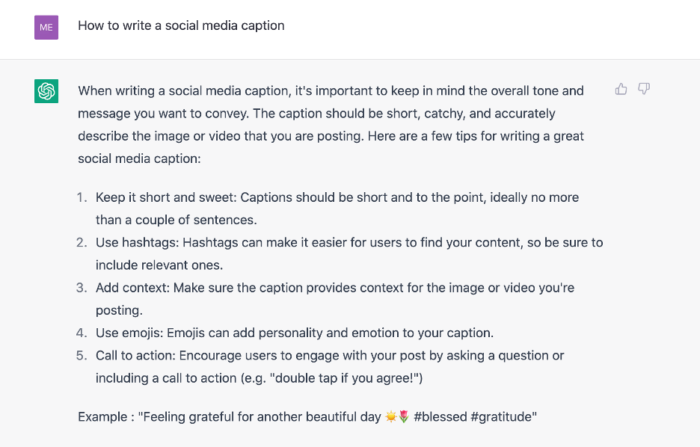The image size is (700, 447).
Task: Click the #blessed hashtag text
Action: click(x=440, y=417)
